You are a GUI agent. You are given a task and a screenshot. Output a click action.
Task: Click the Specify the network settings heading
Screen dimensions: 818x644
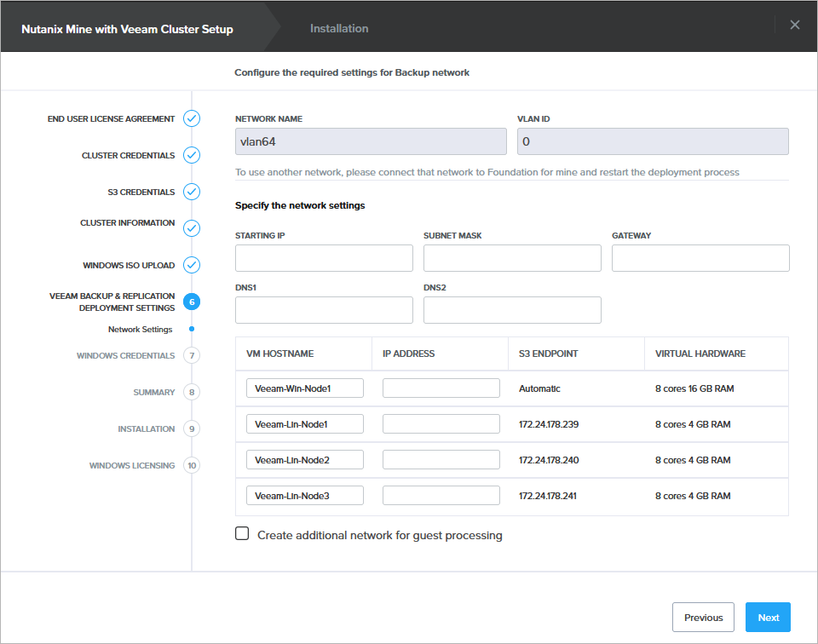pyautogui.click(x=300, y=205)
